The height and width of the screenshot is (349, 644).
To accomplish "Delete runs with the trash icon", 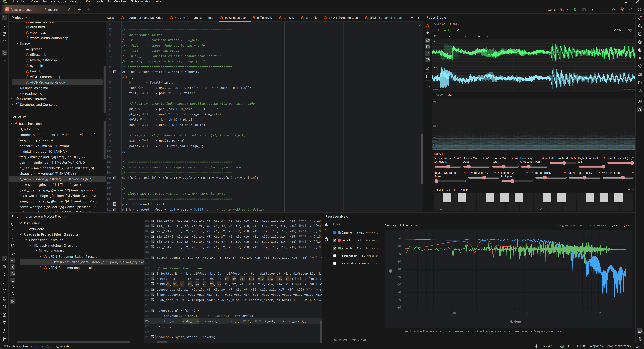I will pos(326,239).
